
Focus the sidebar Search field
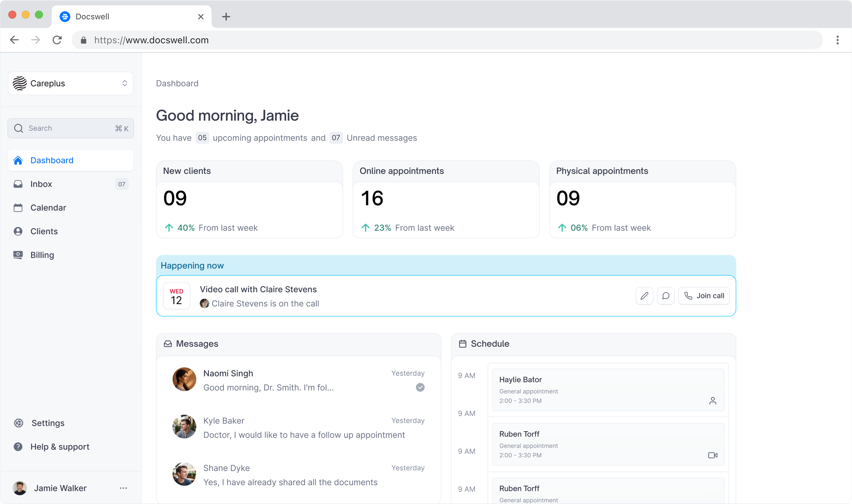point(71,128)
